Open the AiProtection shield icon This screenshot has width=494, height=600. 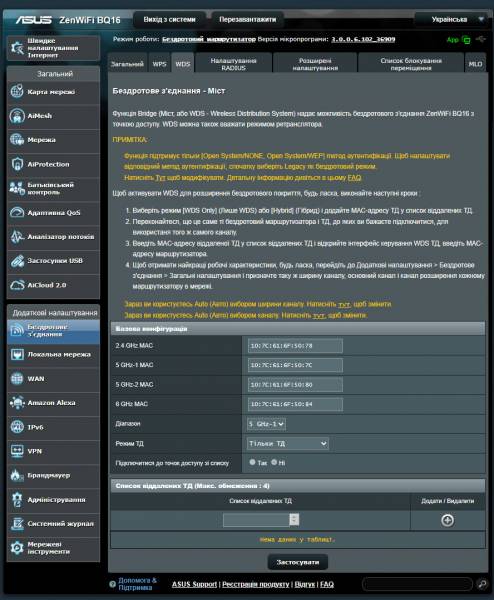tap(17, 164)
